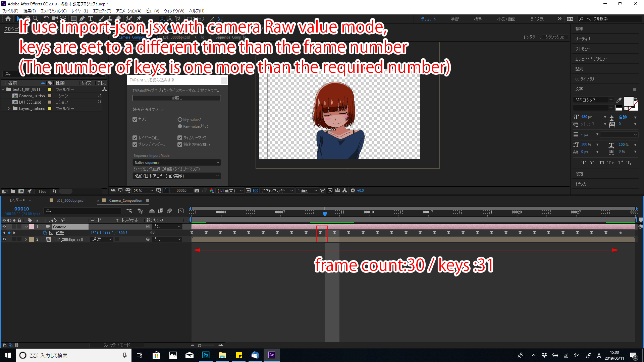The image size is (644, 362).
Task: Select the 小さい画面 workspace
Action: coord(506,19)
